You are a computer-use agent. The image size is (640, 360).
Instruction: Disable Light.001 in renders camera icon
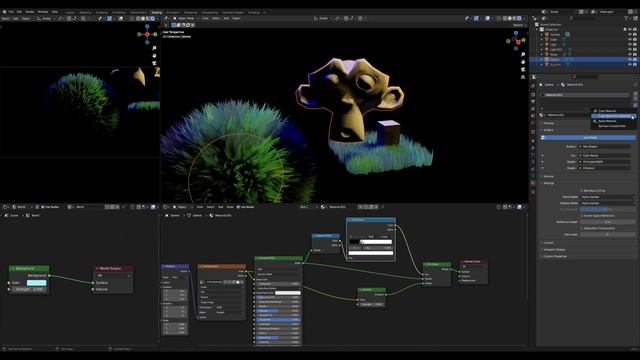pyautogui.click(x=635, y=49)
